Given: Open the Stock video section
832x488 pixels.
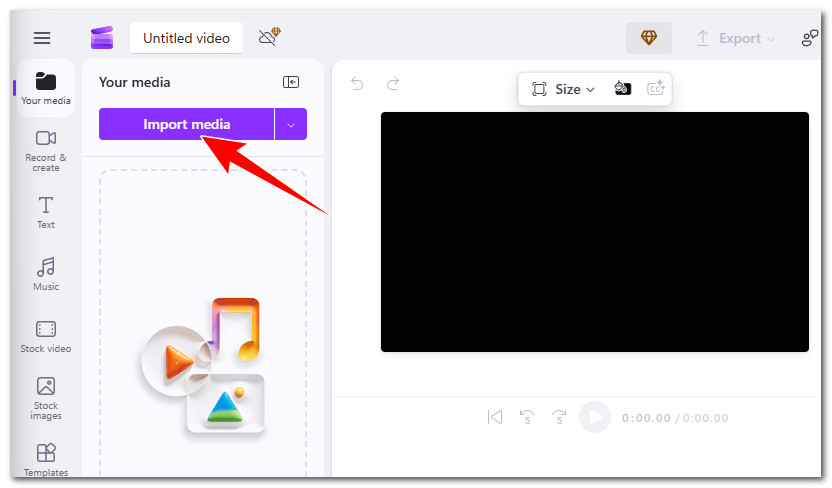Looking at the screenshot, I should click(x=46, y=336).
